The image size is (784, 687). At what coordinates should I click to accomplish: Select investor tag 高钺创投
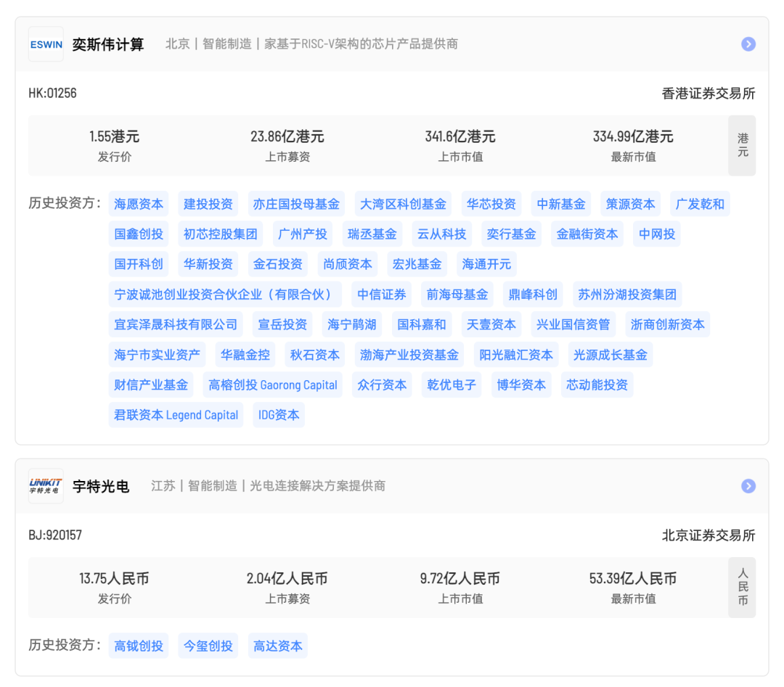click(139, 646)
